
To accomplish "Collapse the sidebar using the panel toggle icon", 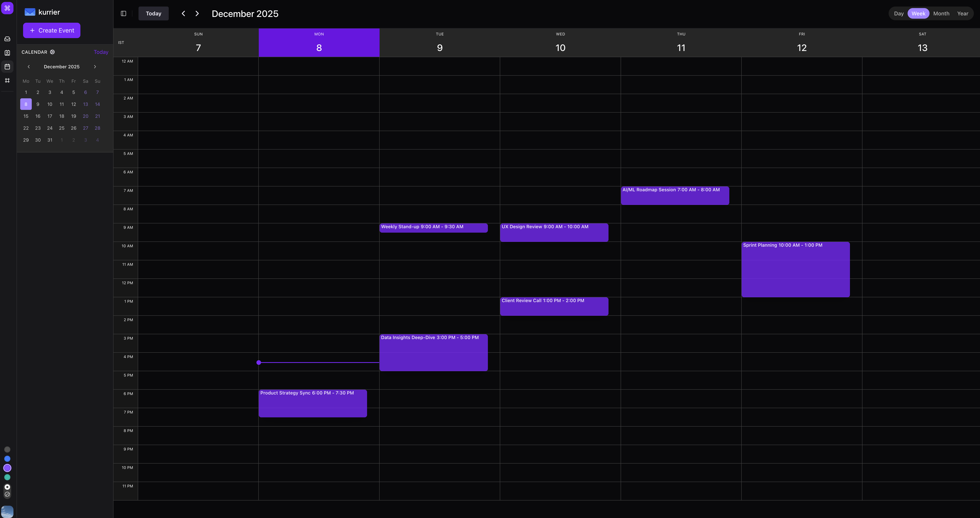I will coord(123,13).
